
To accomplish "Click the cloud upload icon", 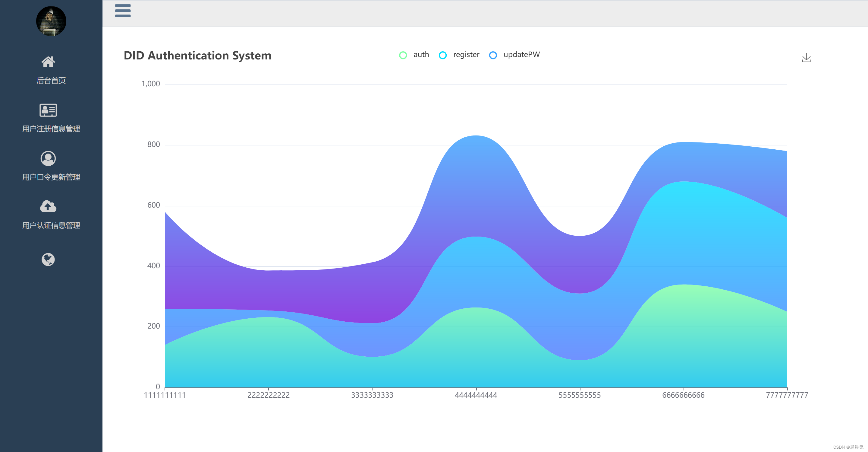I will coord(48,206).
